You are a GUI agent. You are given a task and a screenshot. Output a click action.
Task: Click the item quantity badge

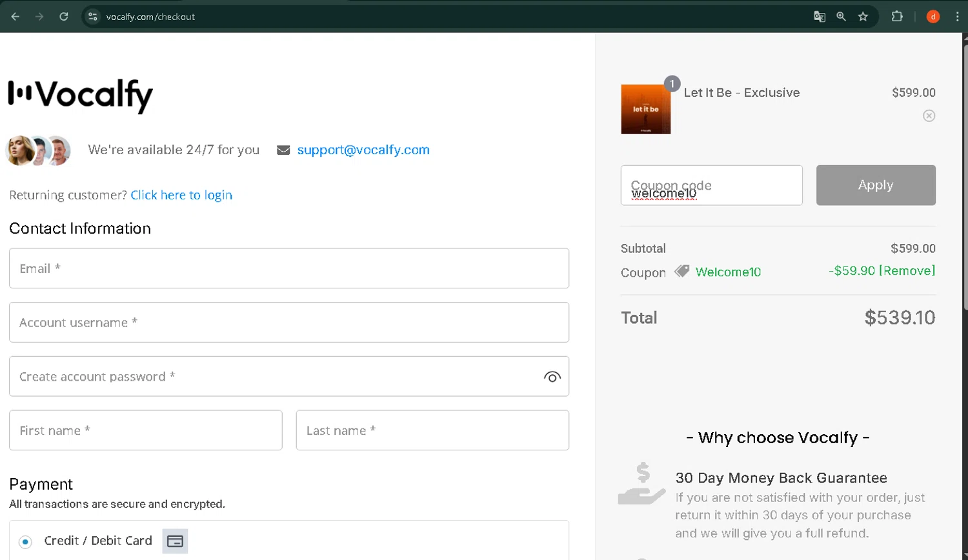(672, 84)
